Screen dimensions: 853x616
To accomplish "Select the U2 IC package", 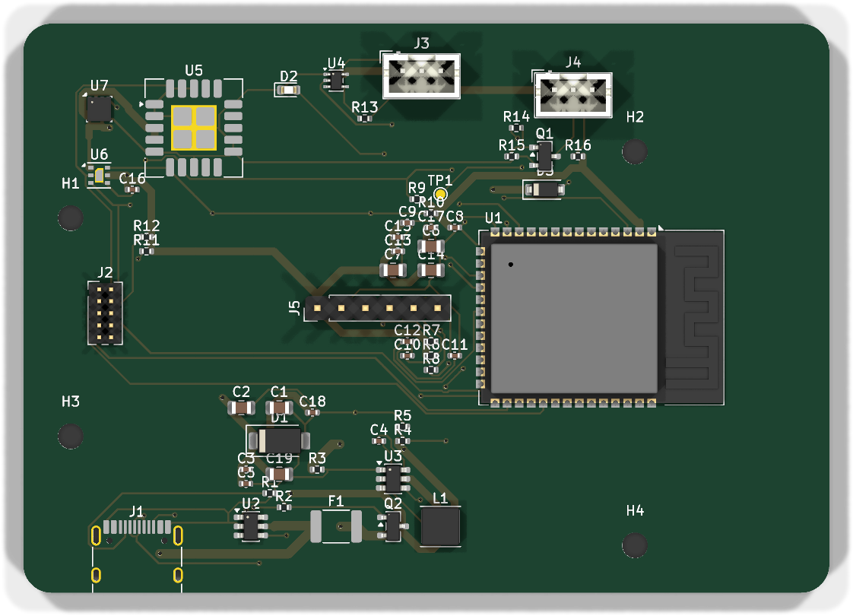I will pyautogui.click(x=251, y=526).
